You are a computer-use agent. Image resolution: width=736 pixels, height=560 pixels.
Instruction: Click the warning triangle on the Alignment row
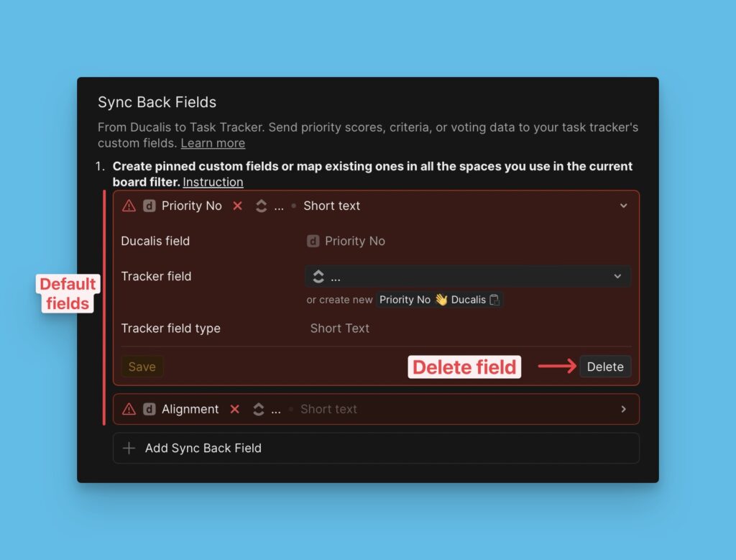click(x=129, y=409)
